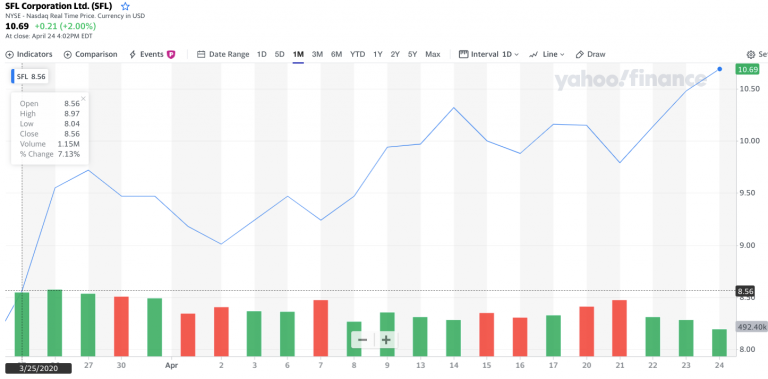Open the Indicators plus icon

click(x=9, y=54)
